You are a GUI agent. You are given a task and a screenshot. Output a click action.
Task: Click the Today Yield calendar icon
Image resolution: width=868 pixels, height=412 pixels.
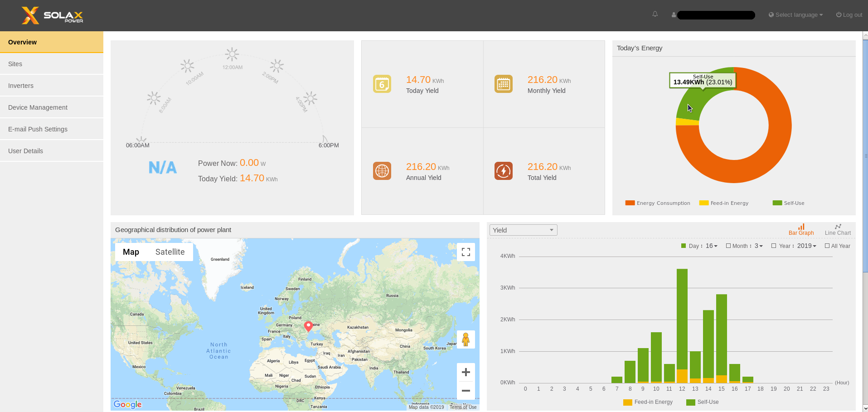pos(382,84)
